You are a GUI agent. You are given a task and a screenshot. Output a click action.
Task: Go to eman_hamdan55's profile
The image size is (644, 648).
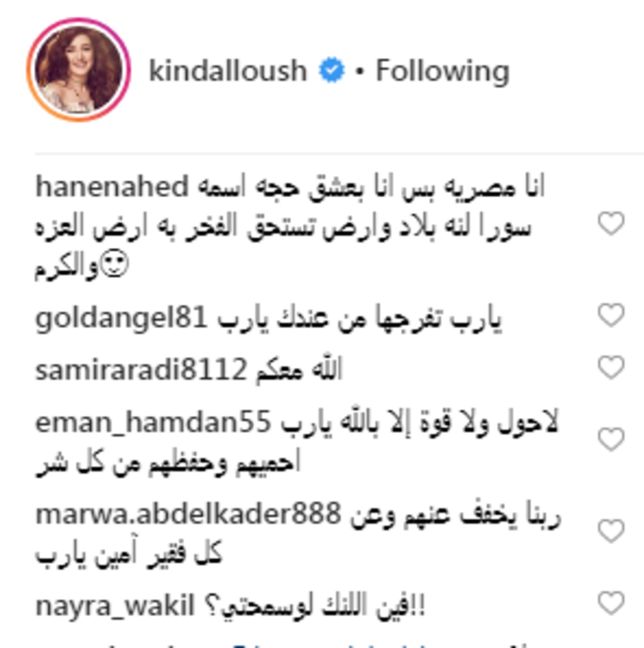point(153,423)
